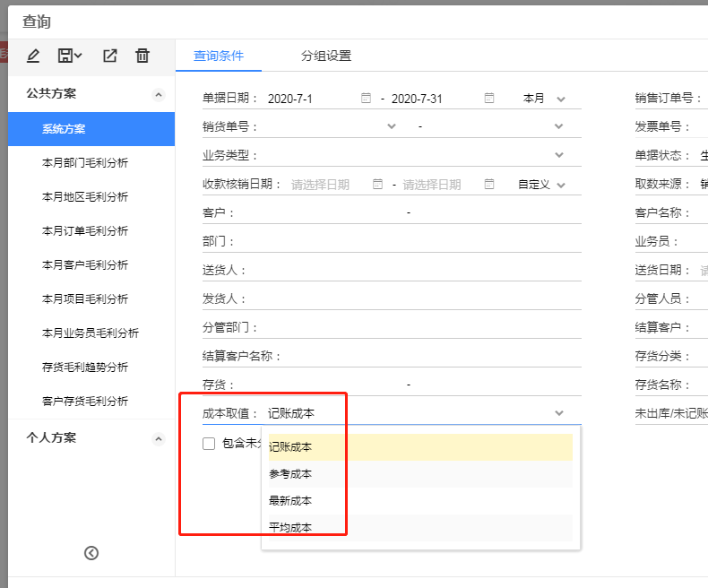Image resolution: width=708 pixels, height=588 pixels.
Task: Click the 送货人 input field
Action: pyautogui.click(x=415, y=271)
